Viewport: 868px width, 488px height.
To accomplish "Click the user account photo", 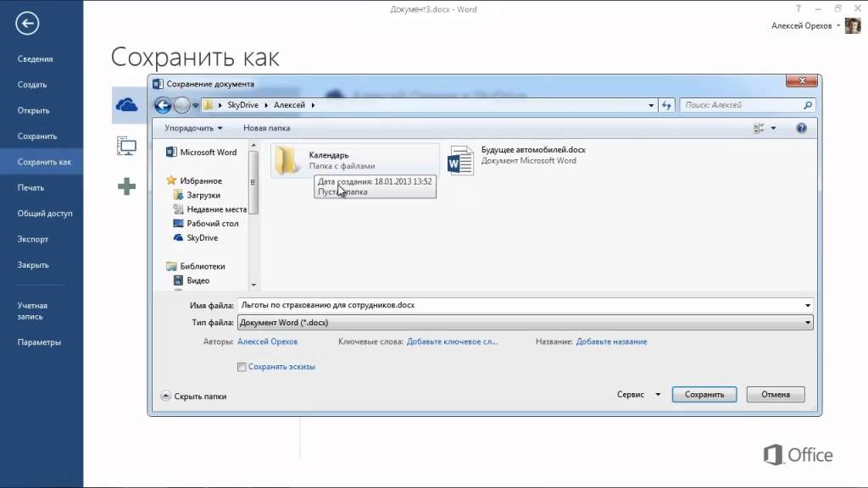I will point(853,25).
